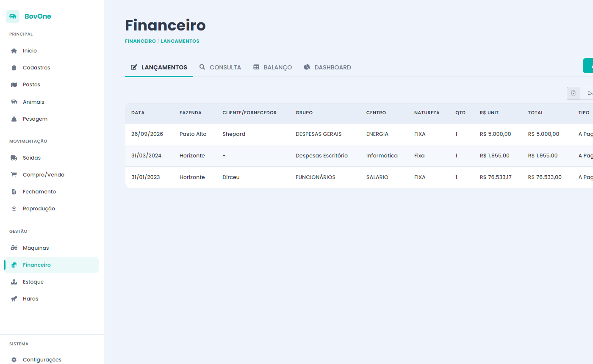Viewport: 593px width, 364px height.
Task: Click the Pesagem weight icon
Action: tap(14, 119)
